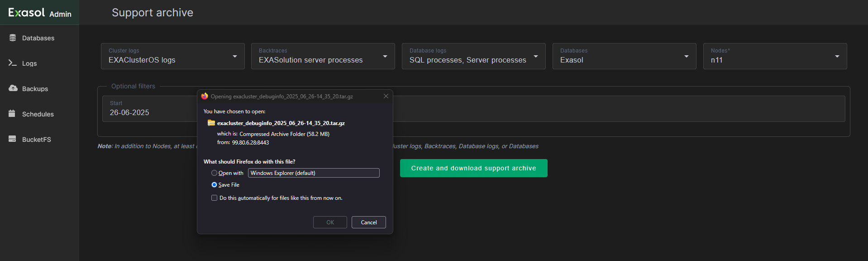Image resolution: width=868 pixels, height=261 pixels.
Task: Open the Logs sidebar menu item
Action: tap(39, 63)
